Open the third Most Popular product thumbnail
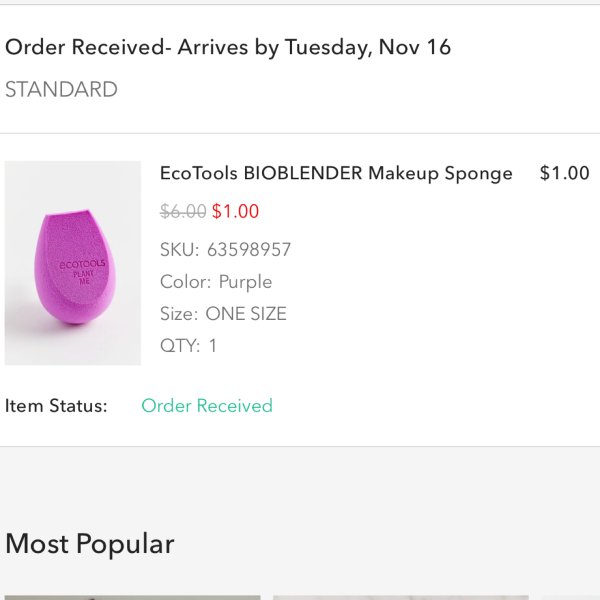The height and width of the screenshot is (600, 600). pos(570,597)
